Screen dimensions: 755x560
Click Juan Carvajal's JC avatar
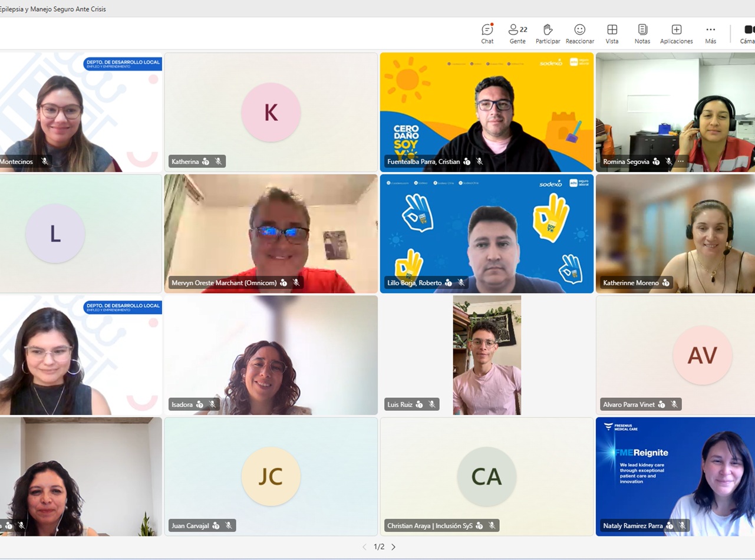[x=271, y=476]
